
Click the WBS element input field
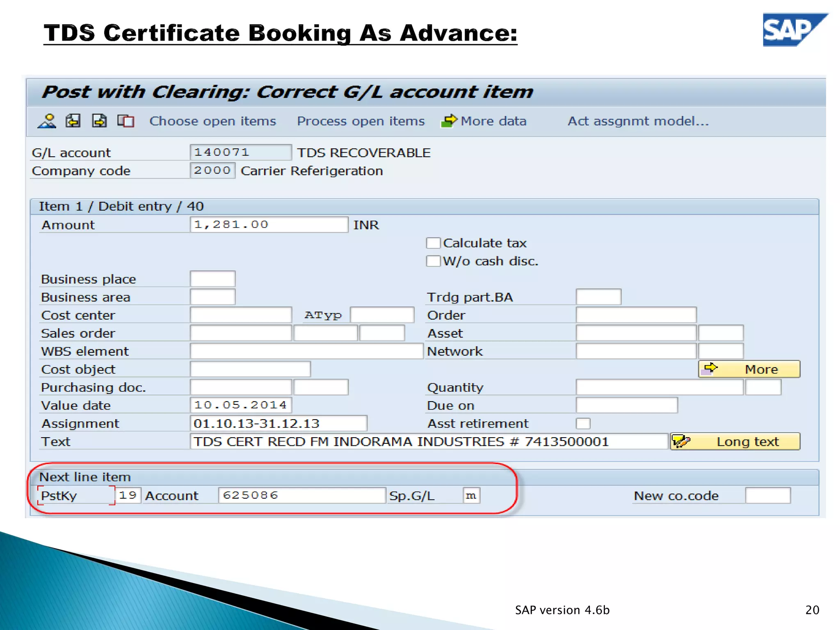306,351
